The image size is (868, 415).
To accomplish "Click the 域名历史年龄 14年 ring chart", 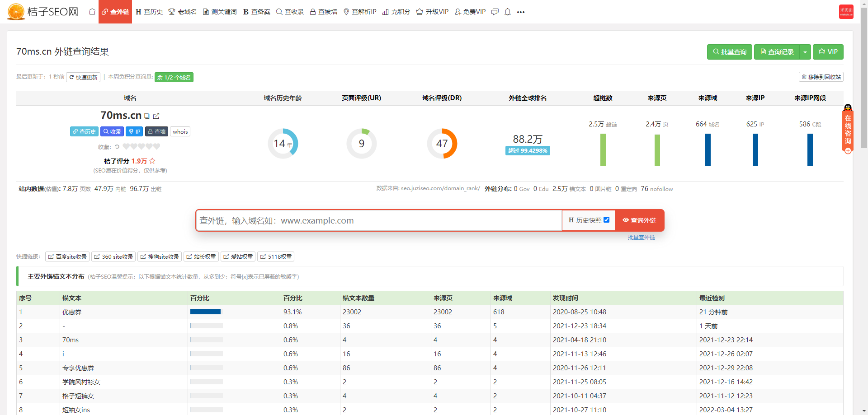I will coord(283,144).
